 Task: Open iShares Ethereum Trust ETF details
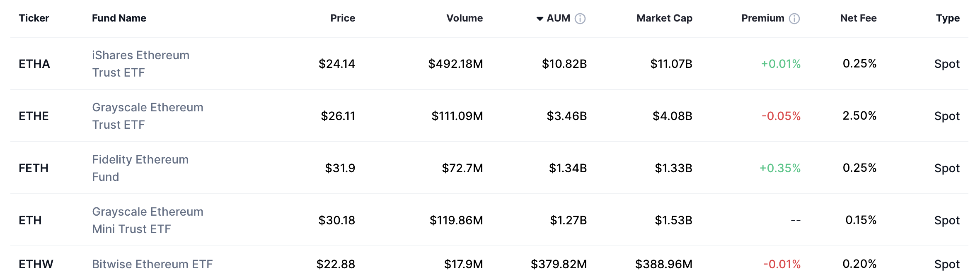[x=140, y=64]
